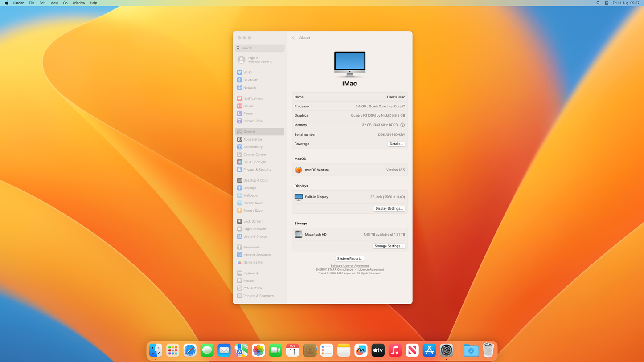This screenshot has width=644, height=362.
Task: Click the User's iMac name field
Action: pyautogui.click(x=396, y=97)
